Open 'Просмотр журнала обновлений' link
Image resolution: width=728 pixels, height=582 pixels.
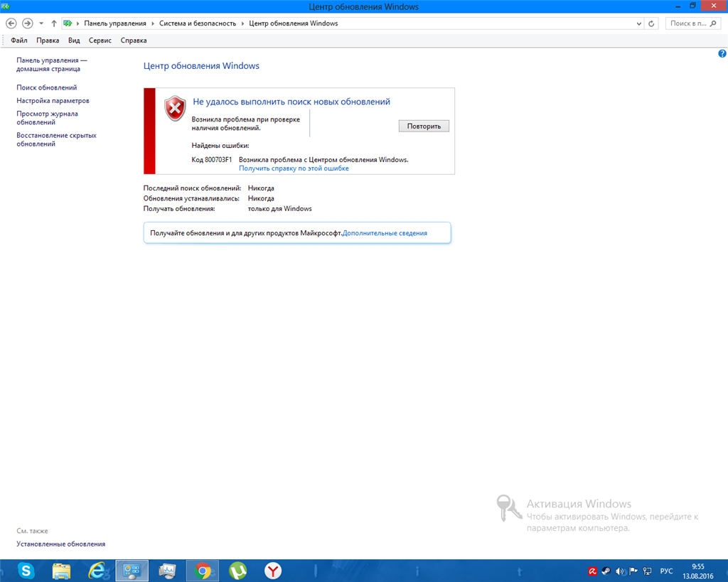pyautogui.click(x=48, y=118)
